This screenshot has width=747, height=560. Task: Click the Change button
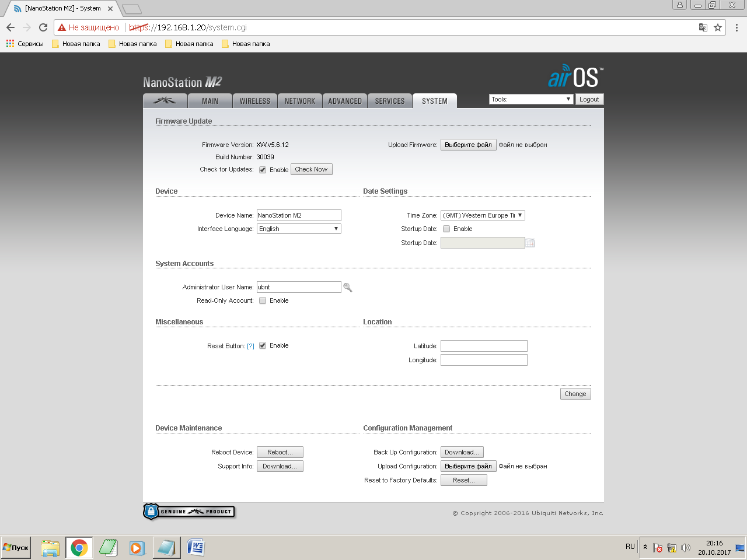coord(575,394)
